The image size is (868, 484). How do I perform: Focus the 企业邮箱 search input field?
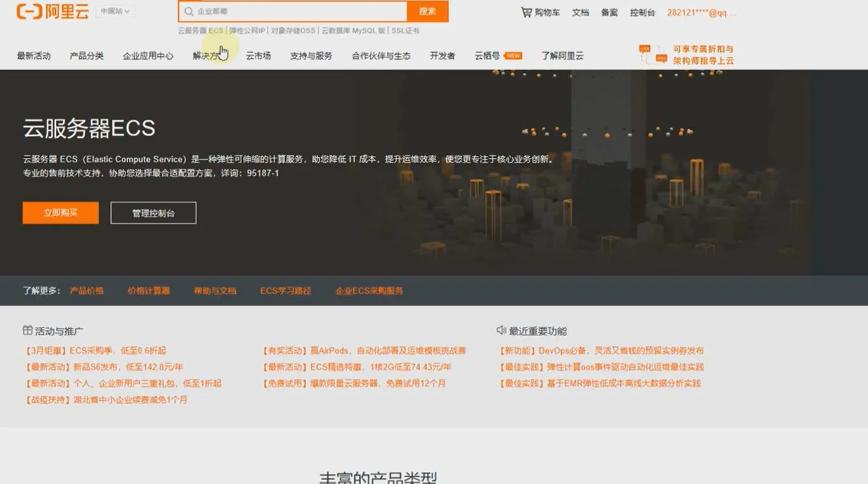click(x=293, y=11)
